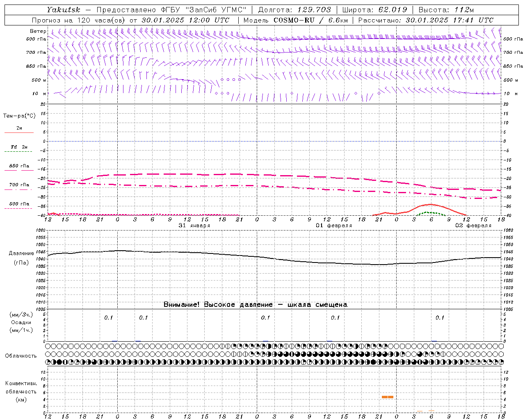Screen dimensions: 525x420
Task: Click the "Тем-ра(°C)" temperature panel label
Action: 19,116
